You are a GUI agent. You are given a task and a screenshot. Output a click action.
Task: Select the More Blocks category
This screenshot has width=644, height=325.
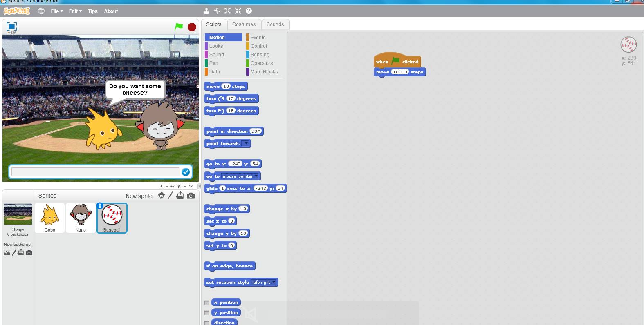coord(264,72)
